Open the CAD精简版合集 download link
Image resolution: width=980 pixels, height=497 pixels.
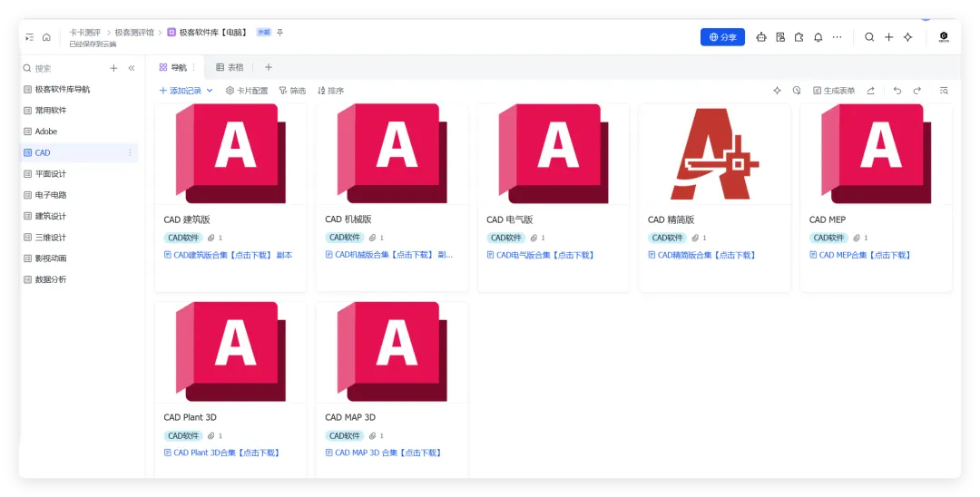[x=701, y=256]
